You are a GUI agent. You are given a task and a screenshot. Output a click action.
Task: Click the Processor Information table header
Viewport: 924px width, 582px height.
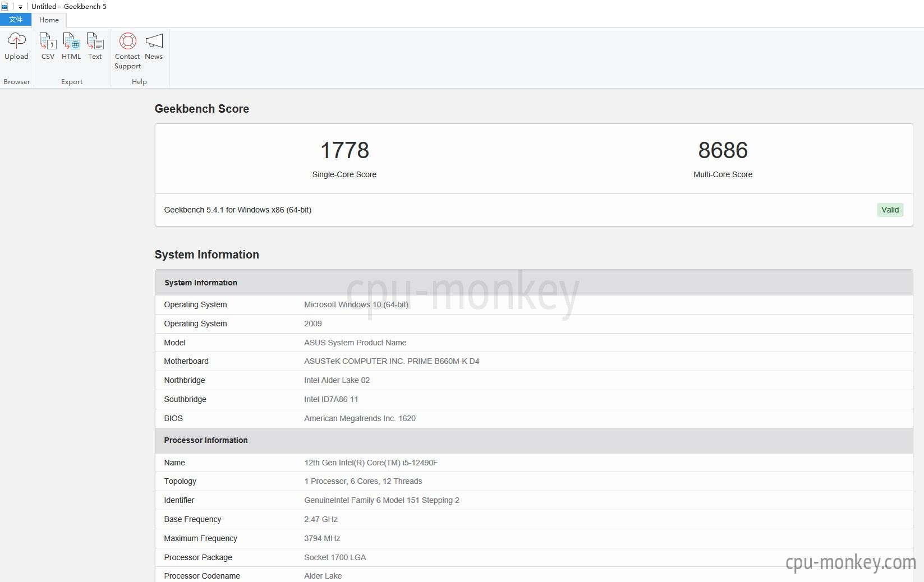(534, 440)
